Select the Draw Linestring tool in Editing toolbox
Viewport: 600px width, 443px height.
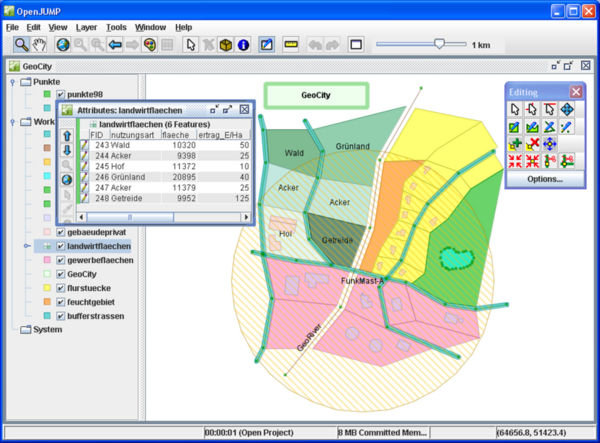[x=549, y=127]
